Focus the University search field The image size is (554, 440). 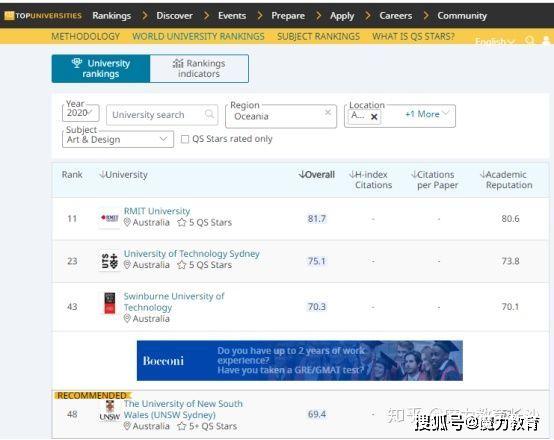click(x=162, y=115)
